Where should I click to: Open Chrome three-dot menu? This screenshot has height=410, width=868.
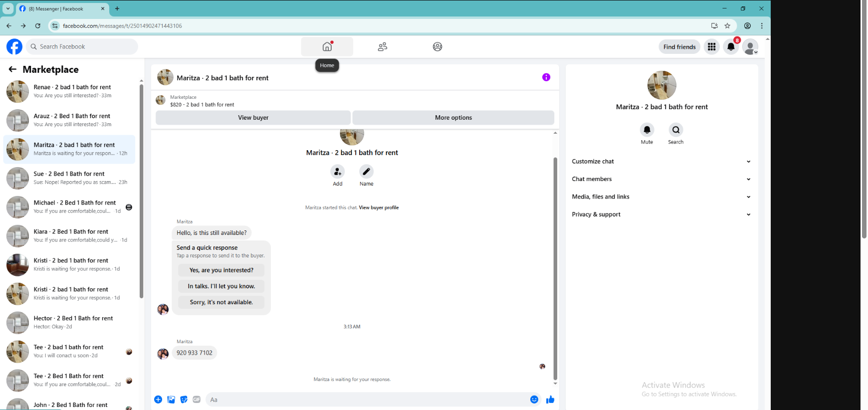tap(762, 25)
